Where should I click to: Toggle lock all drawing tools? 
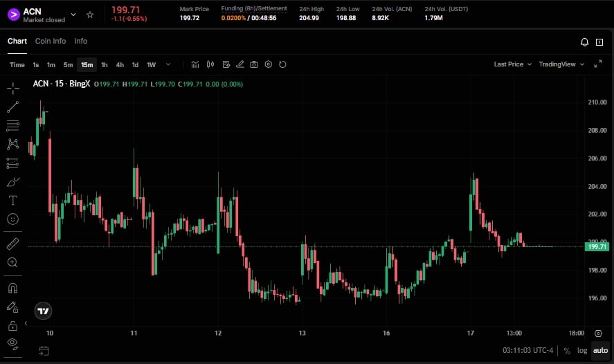[12, 325]
